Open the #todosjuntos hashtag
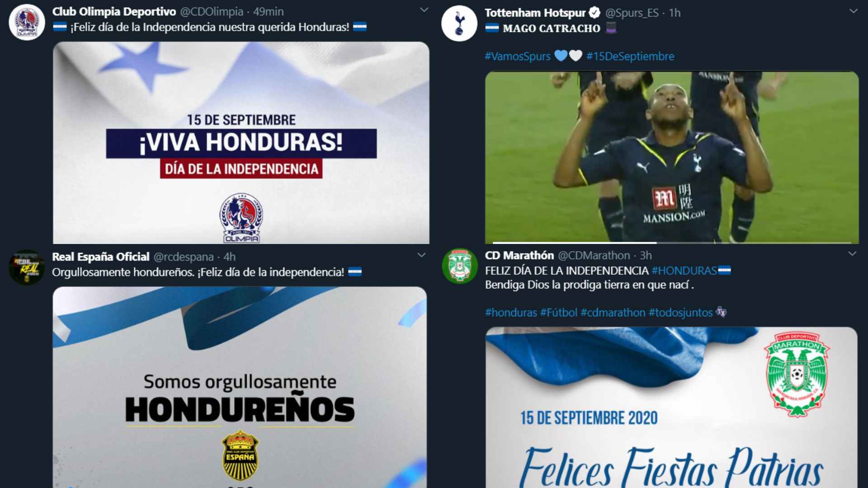Image resolution: width=868 pixels, height=488 pixels. (680, 312)
